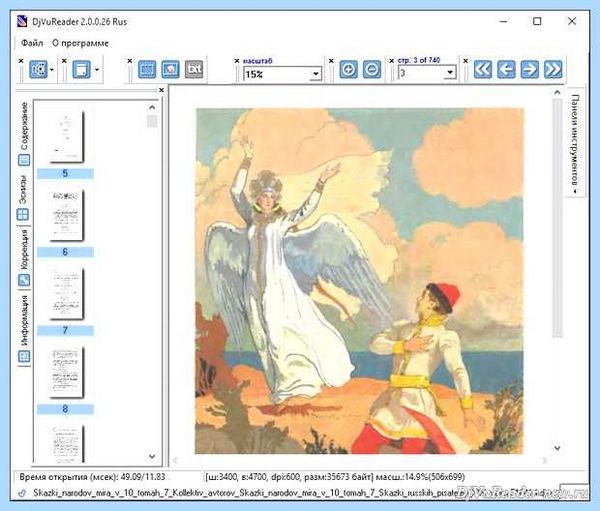The image size is (600, 511).
Task: Click the document vertical scrollbar down arrow
Action: (557, 448)
